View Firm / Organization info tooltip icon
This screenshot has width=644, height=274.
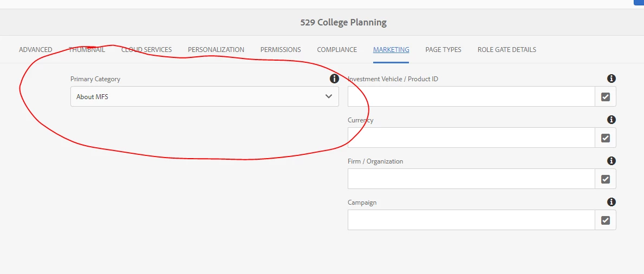(611, 161)
